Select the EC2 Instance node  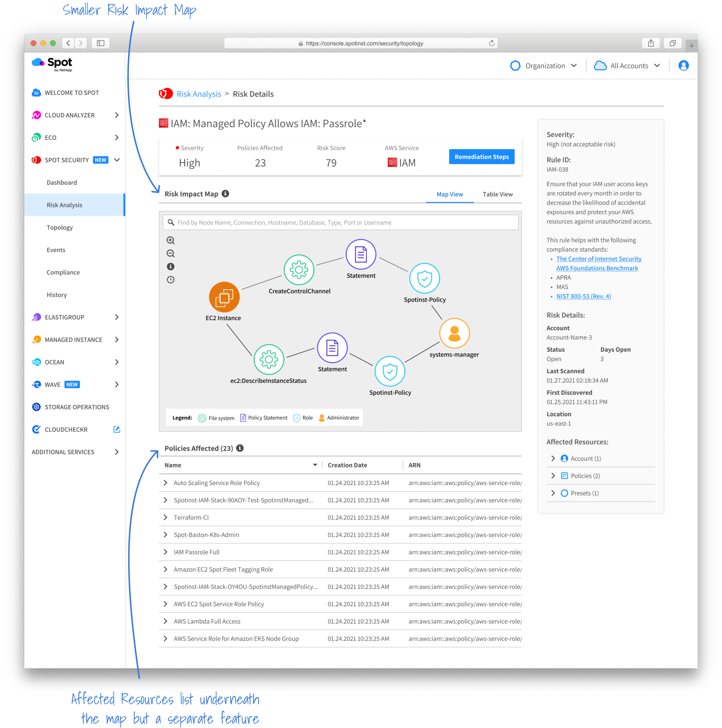[x=224, y=297]
